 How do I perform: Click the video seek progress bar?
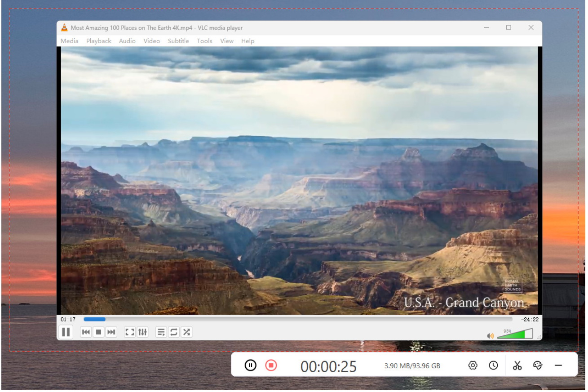click(297, 319)
